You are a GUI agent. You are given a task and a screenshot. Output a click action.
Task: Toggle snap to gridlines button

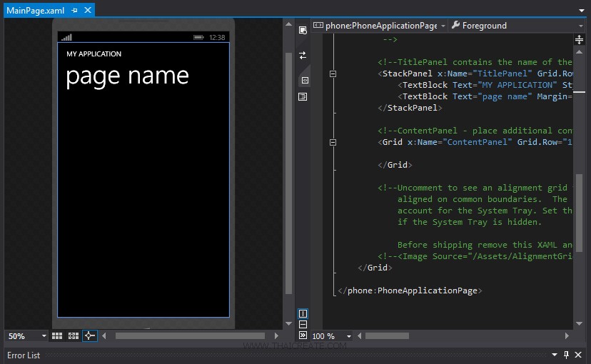[73, 335]
